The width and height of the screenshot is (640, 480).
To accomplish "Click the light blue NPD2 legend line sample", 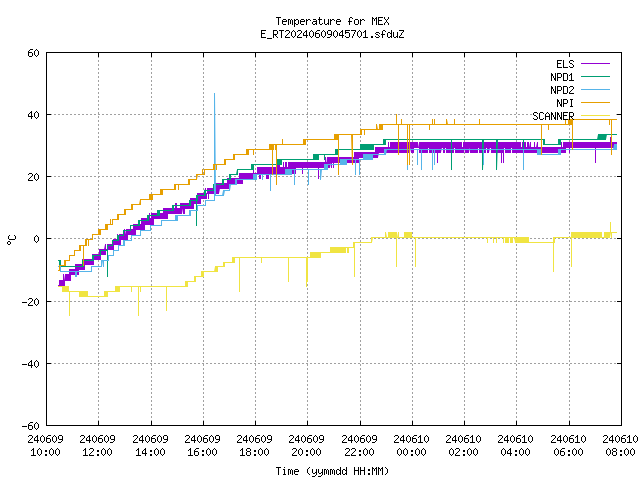I will pyautogui.click(x=595, y=89).
